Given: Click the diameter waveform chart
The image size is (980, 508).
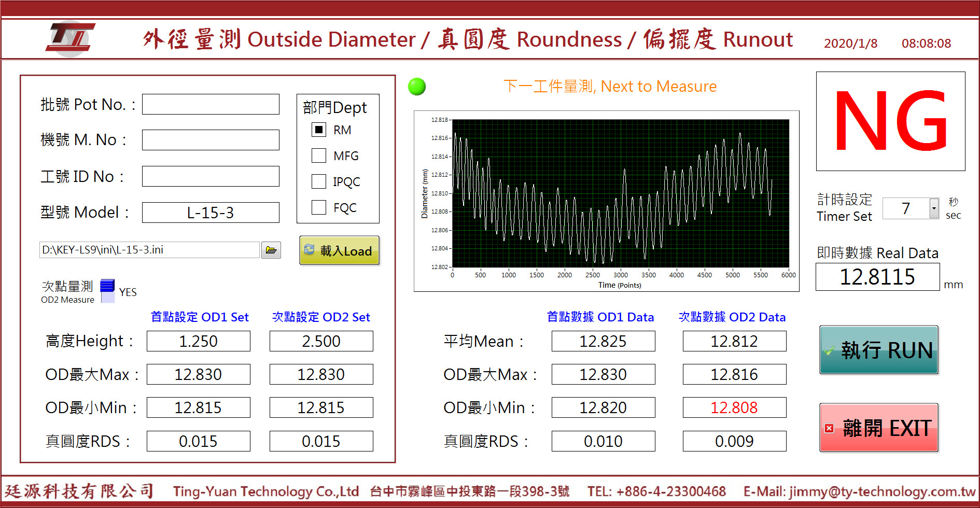Looking at the screenshot, I should pos(620,193).
